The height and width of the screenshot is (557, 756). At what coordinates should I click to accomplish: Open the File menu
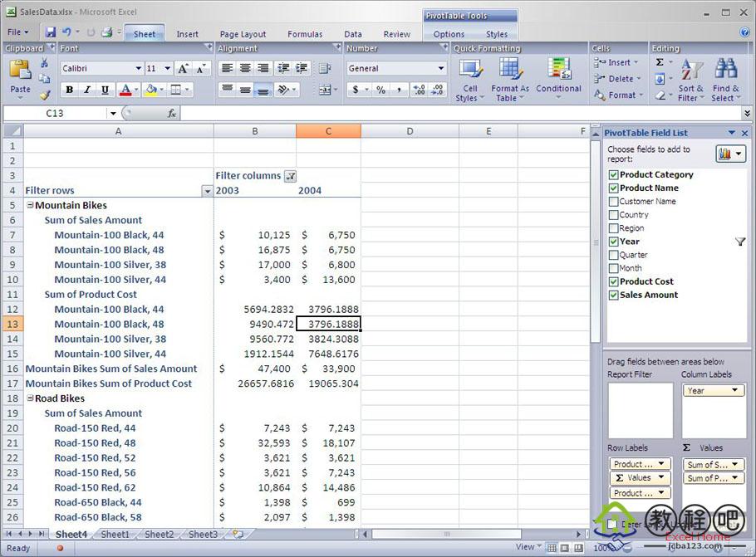(17, 32)
